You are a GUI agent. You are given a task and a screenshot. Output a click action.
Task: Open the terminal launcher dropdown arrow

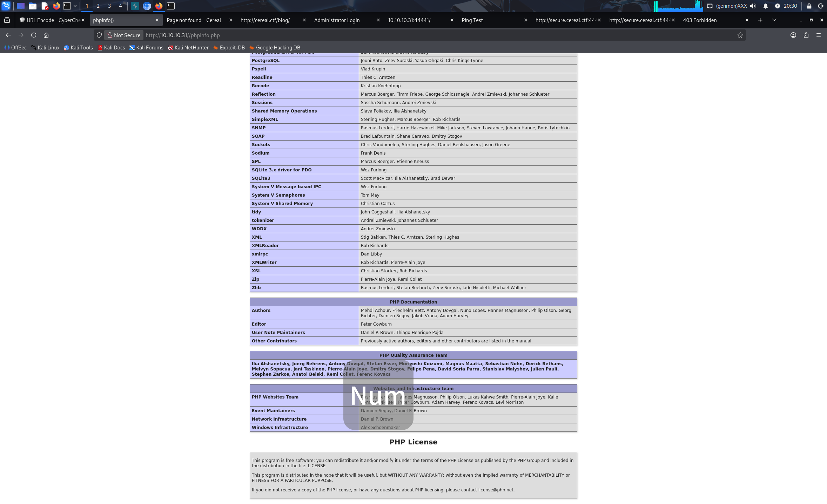[75, 6]
